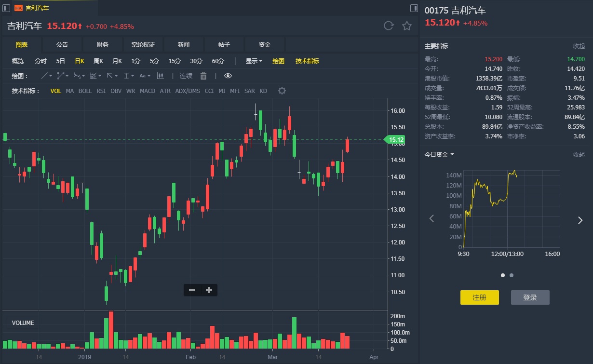This screenshot has width=593, height=364.
Task: Toggle the 绘图 drawing toolbar
Action: pyautogui.click(x=279, y=61)
